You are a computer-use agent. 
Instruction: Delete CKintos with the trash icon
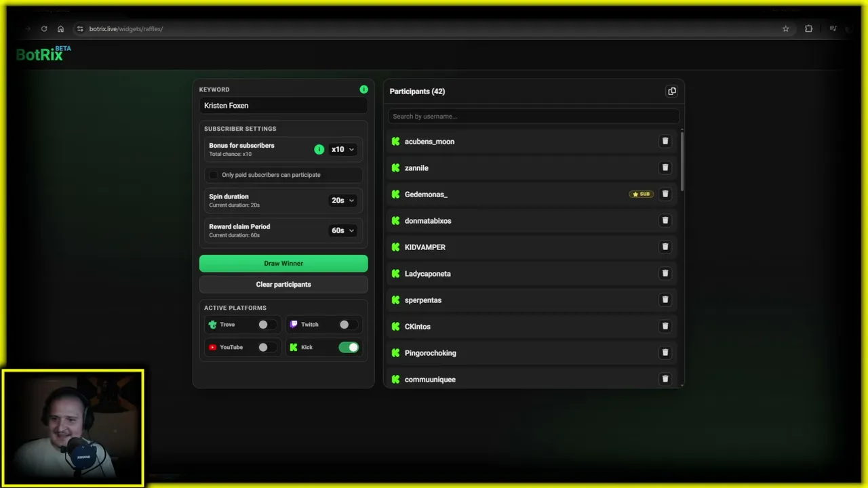(665, 326)
